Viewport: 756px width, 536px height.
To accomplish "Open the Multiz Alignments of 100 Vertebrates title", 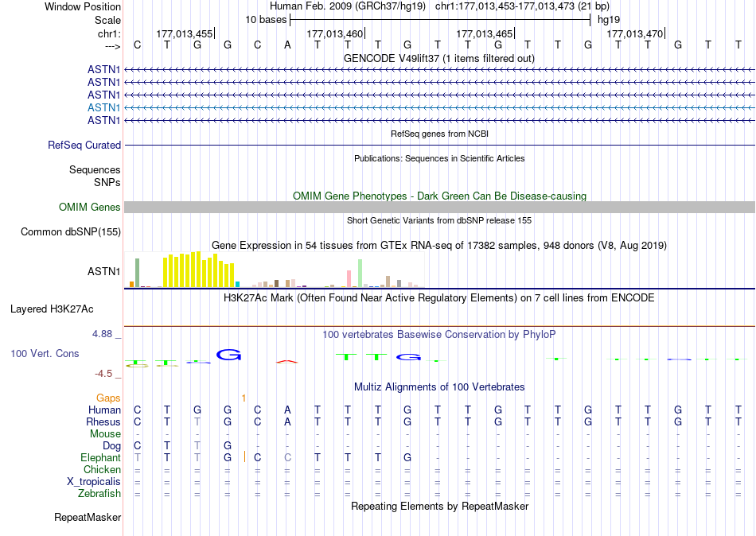I will pyautogui.click(x=439, y=387).
